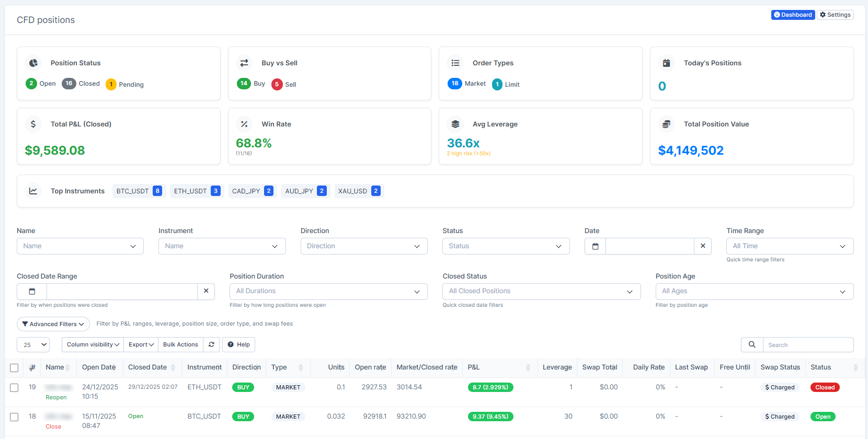Click into the table Search field
Screen dimensions: 868x439
tap(807, 345)
